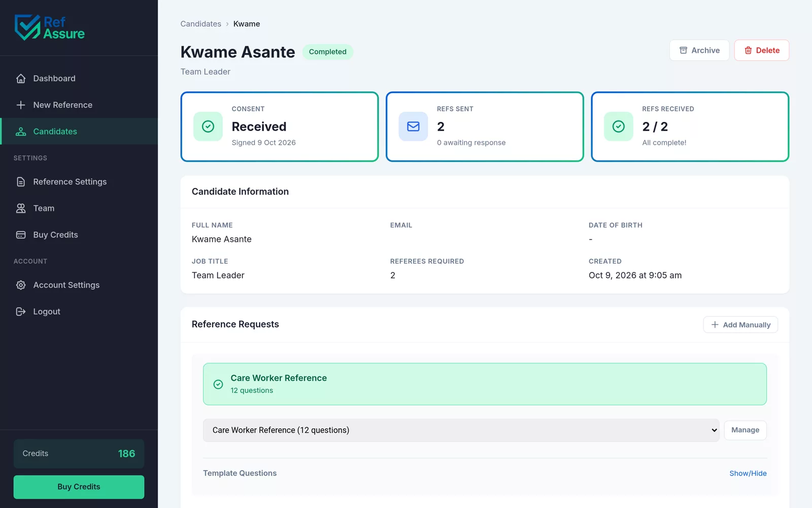The width and height of the screenshot is (812, 508).
Task: Click '0 awaiting response' text
Action: (471, 143)
